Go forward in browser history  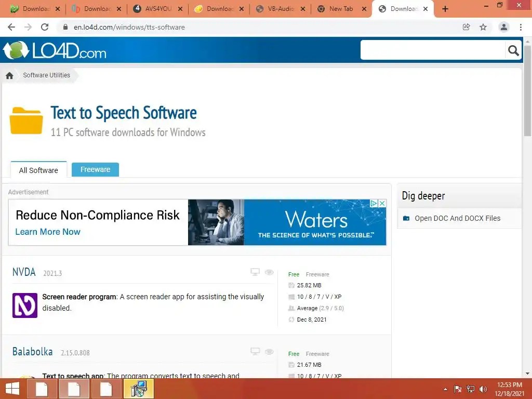pyautogui.click(x=28, y=27)
